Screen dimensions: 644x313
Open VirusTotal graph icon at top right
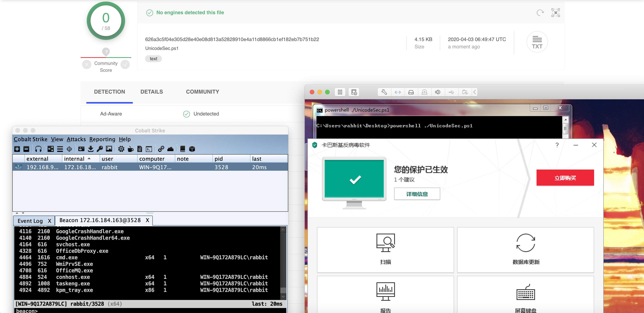click(x=556, y=13)
